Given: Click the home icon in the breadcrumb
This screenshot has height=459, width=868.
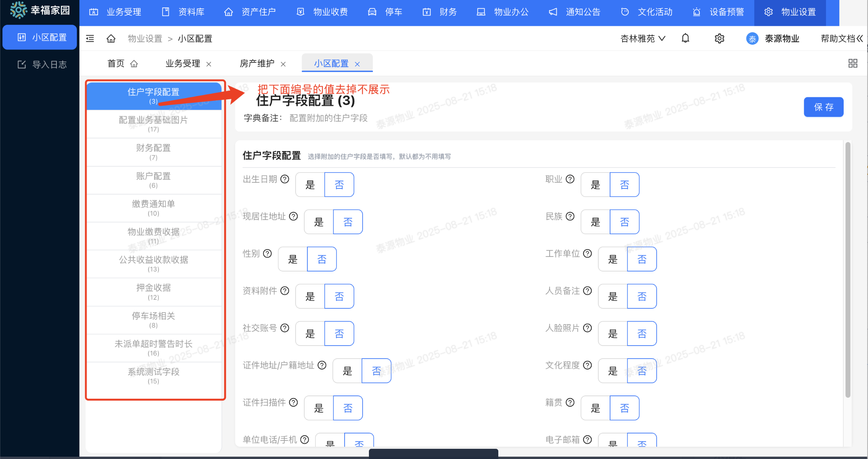Looking at the screenshot, I should click(111, 38).
